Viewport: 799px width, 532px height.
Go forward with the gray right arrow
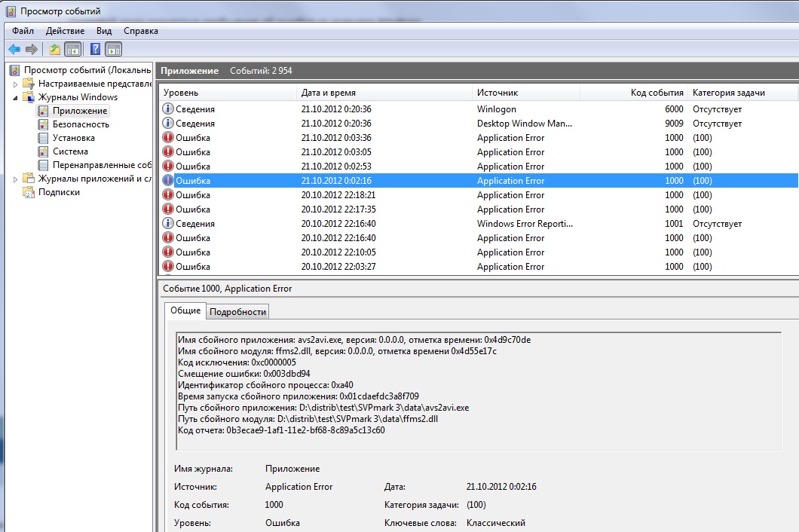click(32, 50)
